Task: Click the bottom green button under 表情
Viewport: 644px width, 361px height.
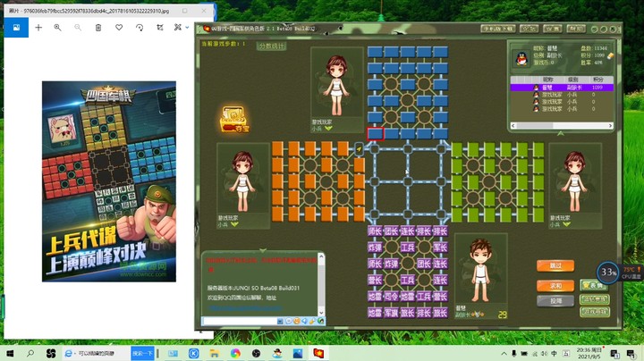Action: point(594,312)
